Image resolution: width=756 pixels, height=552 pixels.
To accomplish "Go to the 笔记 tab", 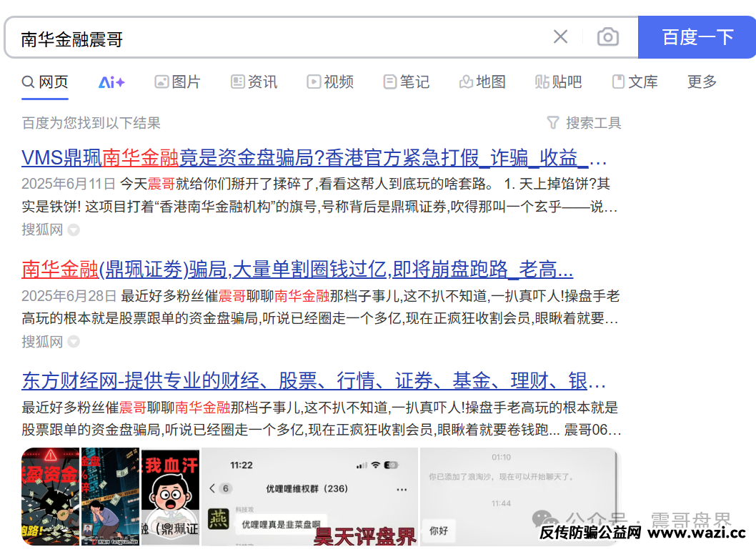I will point(406,82).
